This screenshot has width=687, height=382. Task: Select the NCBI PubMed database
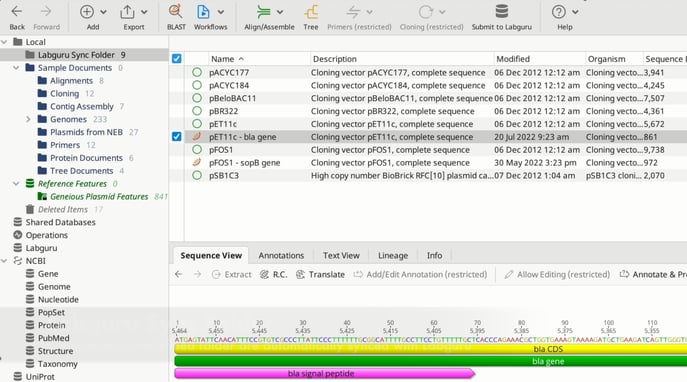(53, 338)
